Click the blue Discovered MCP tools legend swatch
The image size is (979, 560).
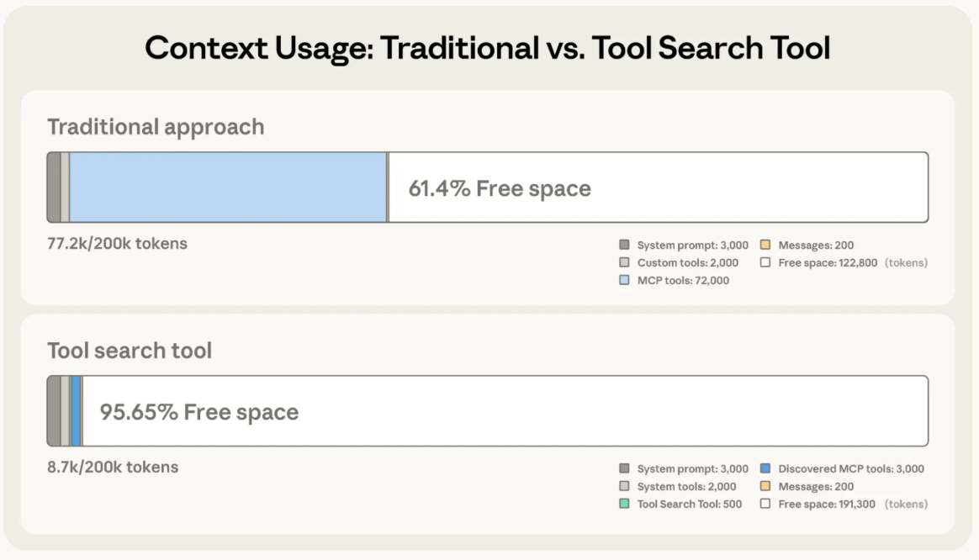(x=765, y=469)
